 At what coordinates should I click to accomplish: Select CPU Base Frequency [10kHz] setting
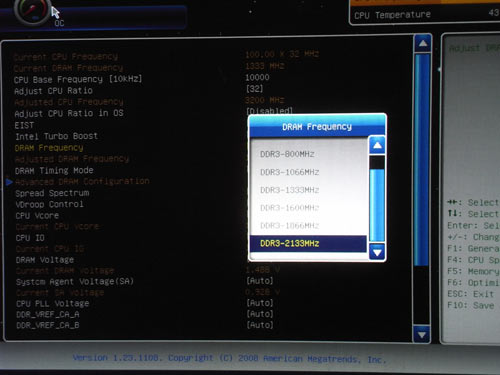(78, 79)
